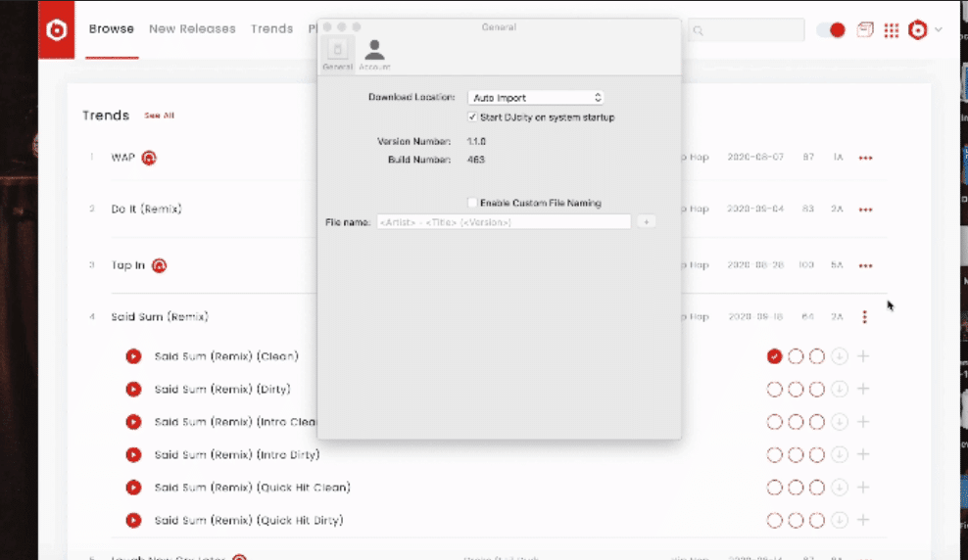Download Said Sum (Remix) (Dirty)
The width and height of the screenshot is (968, 560).
pos(839,390)
